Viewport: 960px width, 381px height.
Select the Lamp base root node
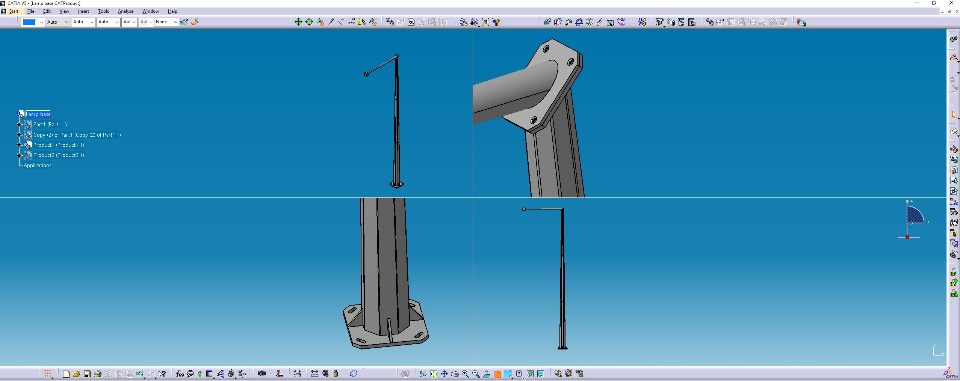tap(38, 114)
